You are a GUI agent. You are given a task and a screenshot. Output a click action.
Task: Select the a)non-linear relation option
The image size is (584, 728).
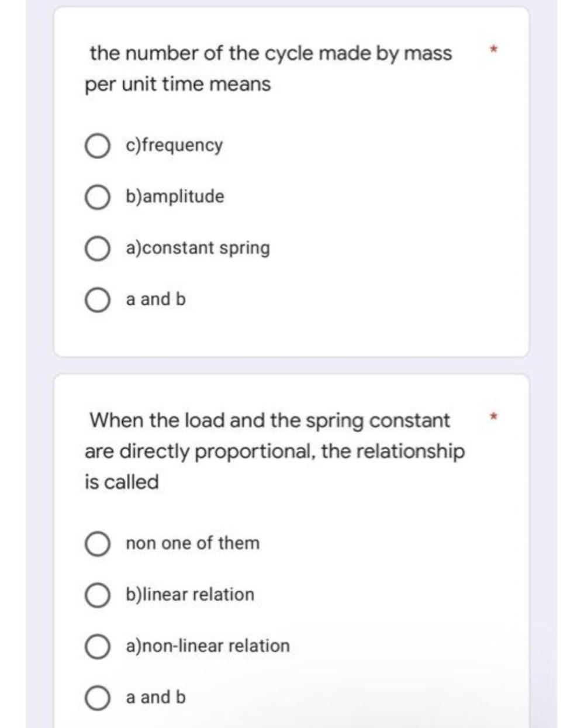tap(98, 646)
